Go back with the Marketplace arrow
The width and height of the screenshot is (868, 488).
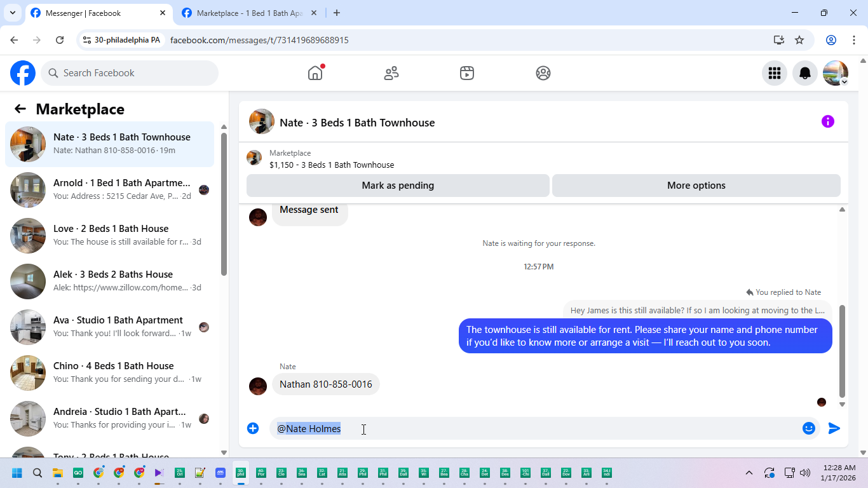tap(20, 109)
